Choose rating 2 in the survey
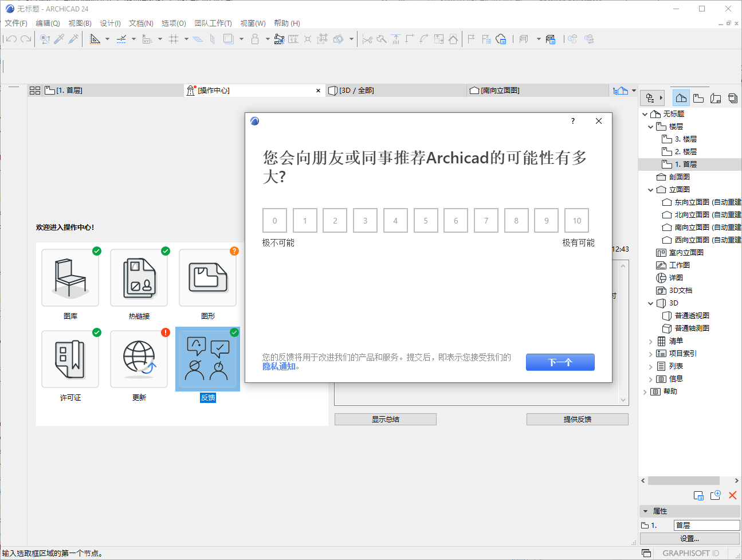Image resolution: width=742 pixels, height=560 pixels. (335, 221)
